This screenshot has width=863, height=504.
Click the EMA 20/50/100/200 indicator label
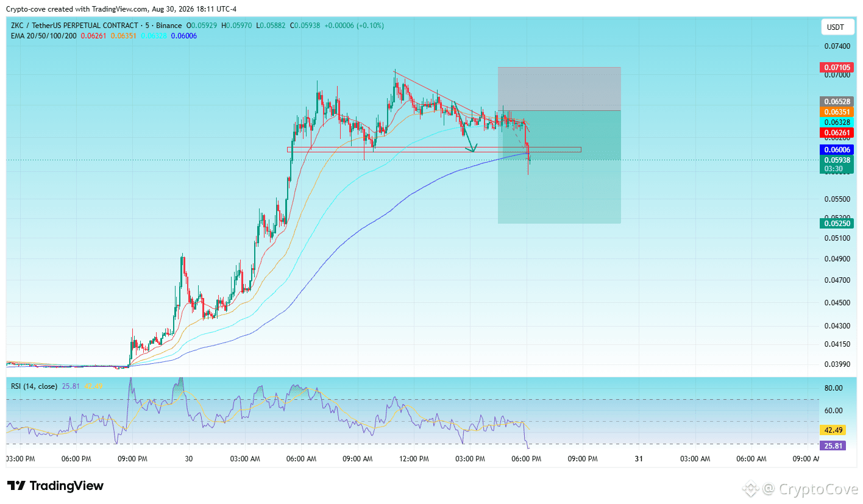pos(43,36)
